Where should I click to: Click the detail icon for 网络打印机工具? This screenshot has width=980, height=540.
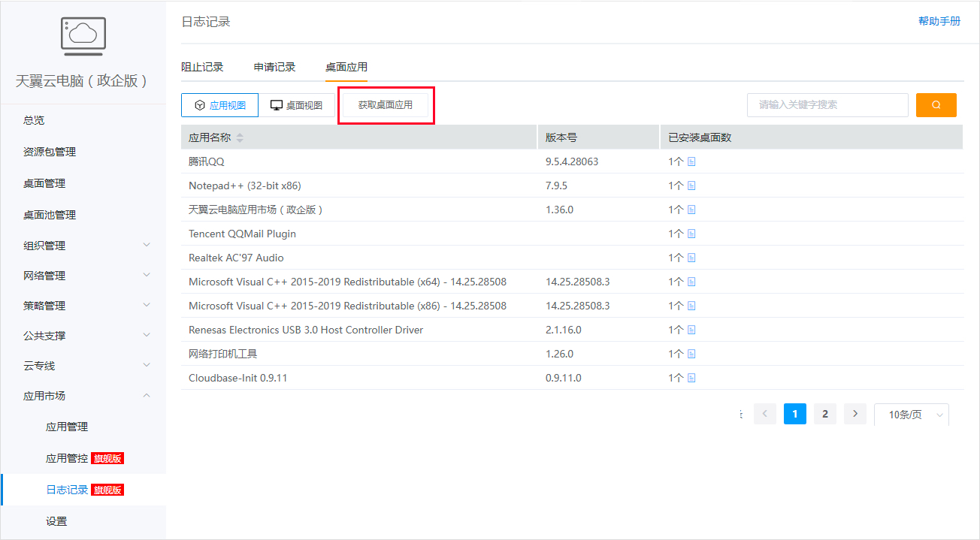[691, 354]
